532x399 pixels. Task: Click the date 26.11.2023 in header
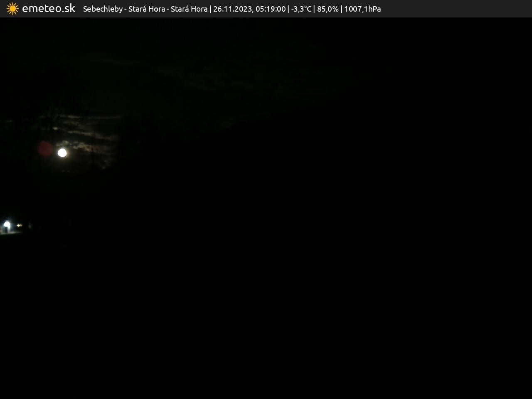pos(232,9)
